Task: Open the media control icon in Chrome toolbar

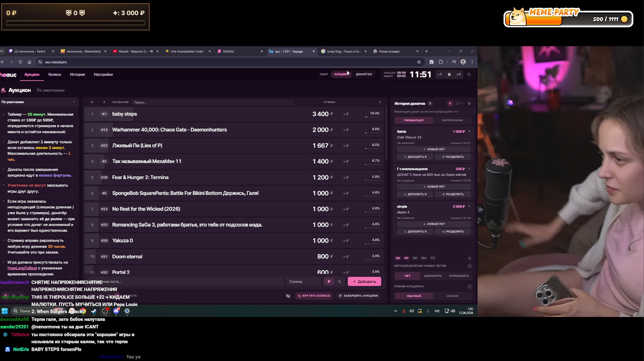Action: point(454,62)
